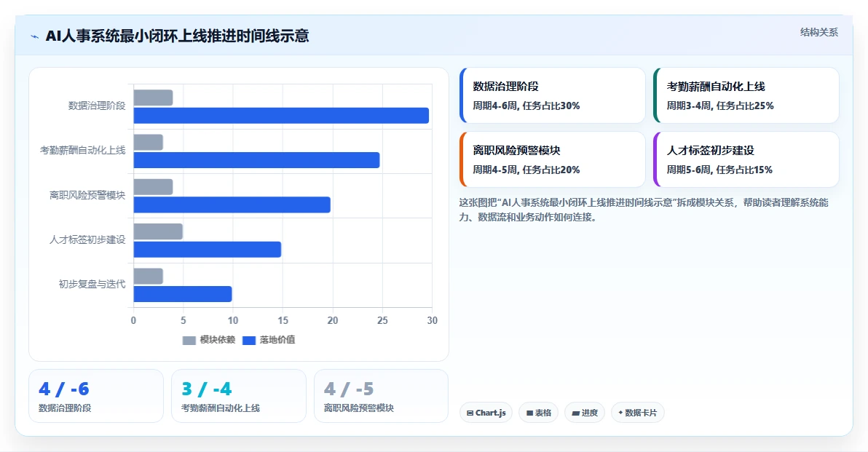Click blue 落地价值 bar for 考勤薪酬自动化上线
868x452 pixels.
(x=257, y=160)
